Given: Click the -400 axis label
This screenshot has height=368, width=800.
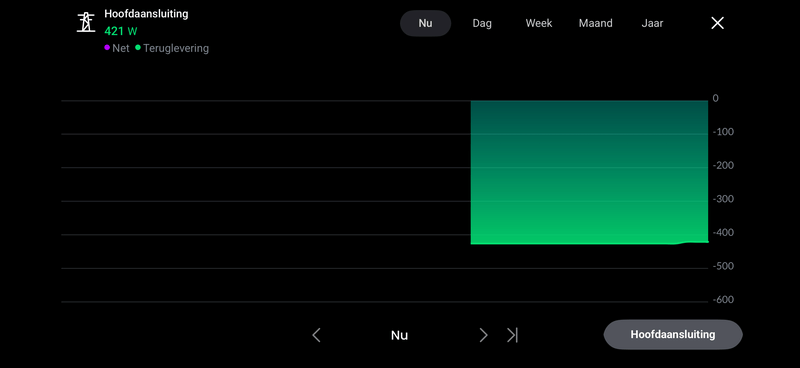Looking at the screenshot, I should coord(723,233).
